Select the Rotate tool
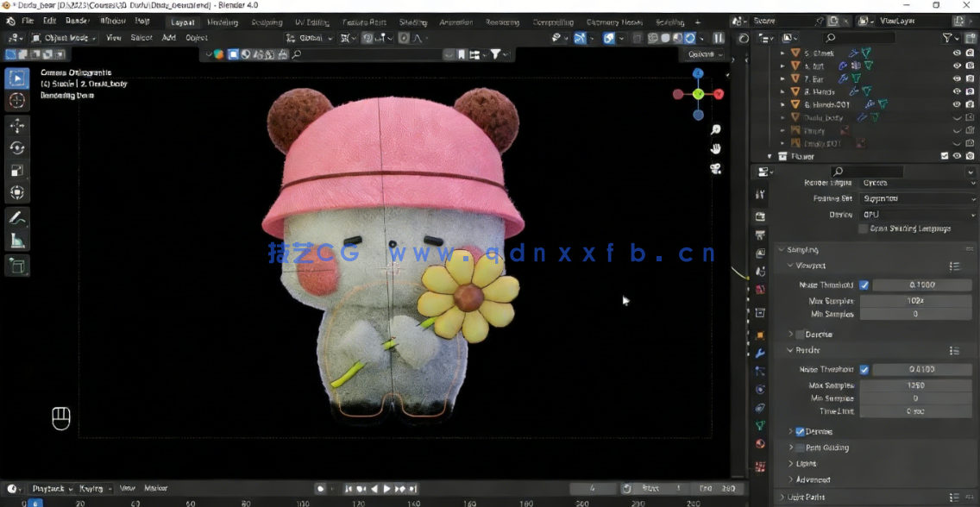The width and height of the screenshot is (980, 507). point(17,147)
